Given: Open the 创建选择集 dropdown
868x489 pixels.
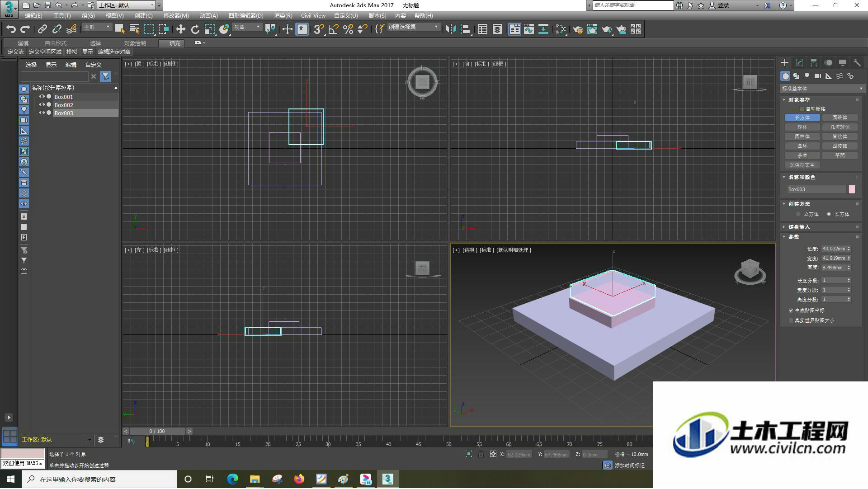Looking at the screenshot, I should [413, 27].
